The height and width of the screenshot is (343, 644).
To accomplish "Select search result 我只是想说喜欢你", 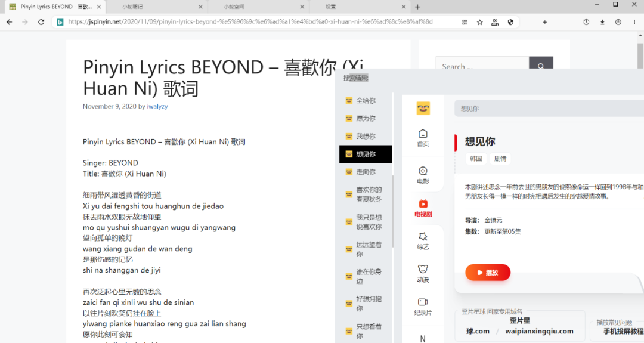I will 366,222.
